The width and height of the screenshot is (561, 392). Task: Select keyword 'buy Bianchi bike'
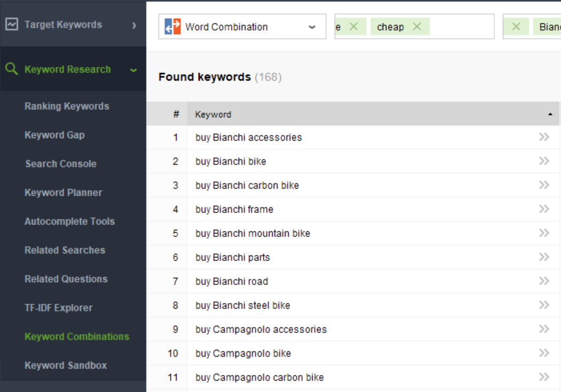pos(231,162)
